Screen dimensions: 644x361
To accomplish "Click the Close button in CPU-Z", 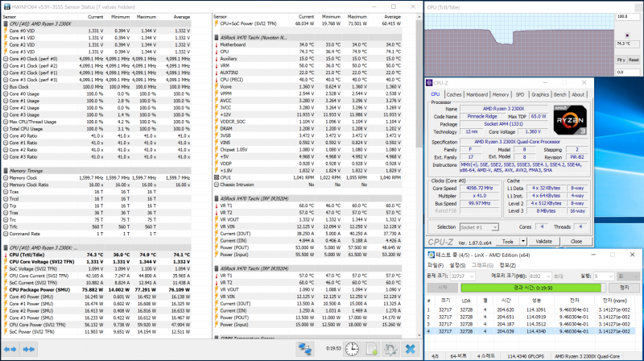I will (576, 242).
